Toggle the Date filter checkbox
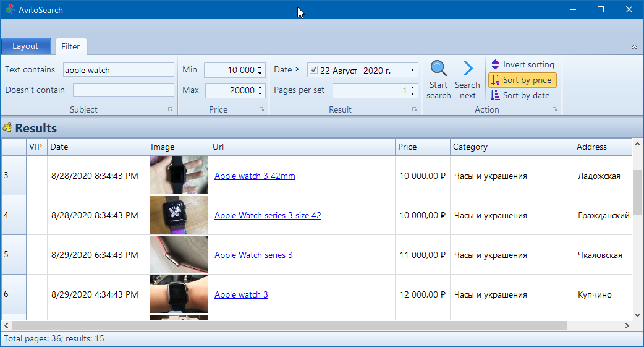644x347 pixels. pos(313,70)
